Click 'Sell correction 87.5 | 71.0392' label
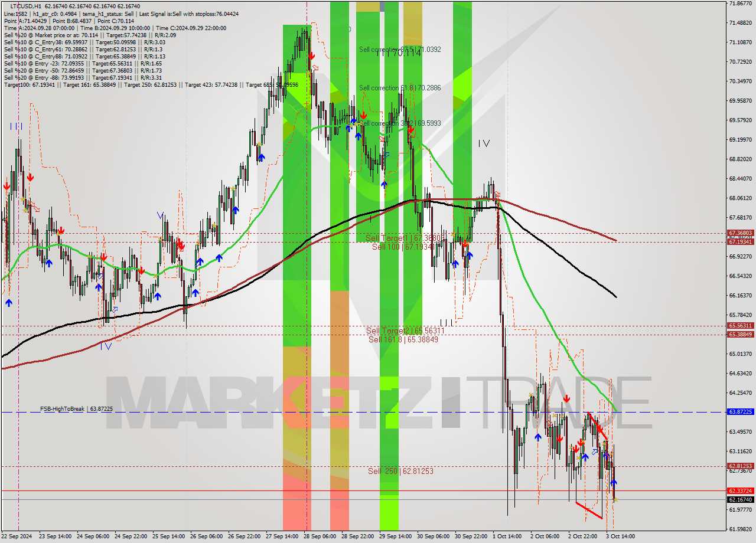The width and height of the screenshot is (756, 543). (x=400, y=50)
